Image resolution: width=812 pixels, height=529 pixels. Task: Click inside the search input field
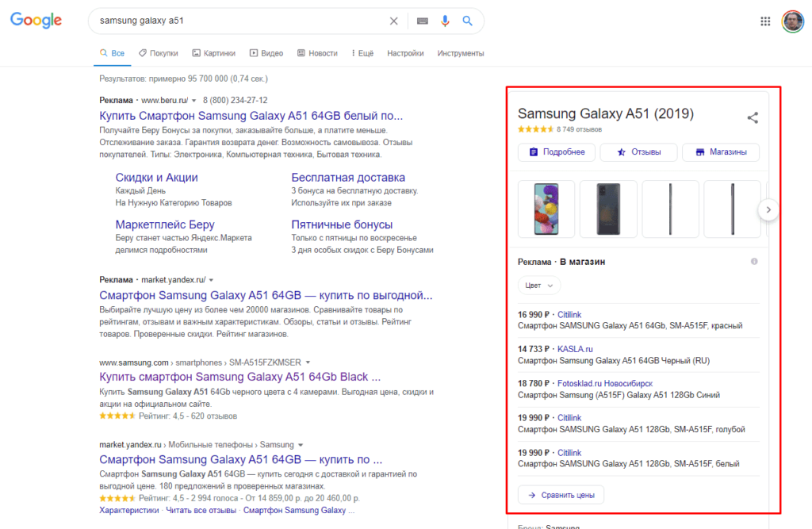click(238, 21)
